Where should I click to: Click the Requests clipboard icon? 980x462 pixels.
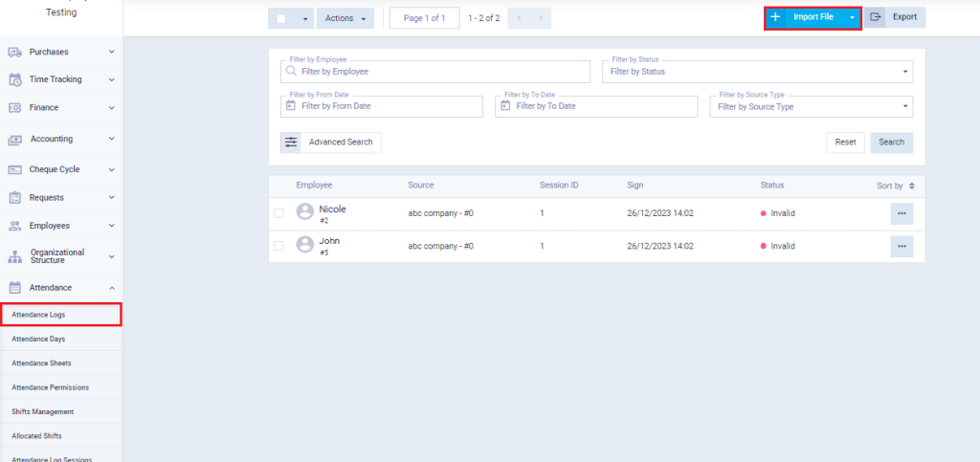15,198
